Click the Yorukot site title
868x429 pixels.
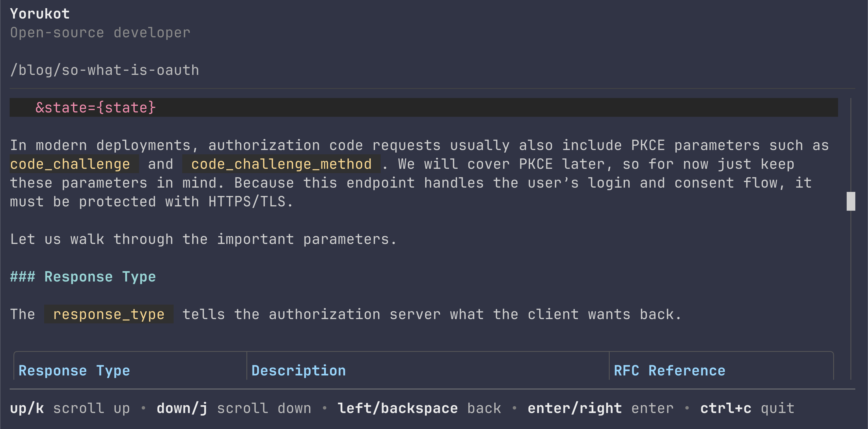[40, 14]
